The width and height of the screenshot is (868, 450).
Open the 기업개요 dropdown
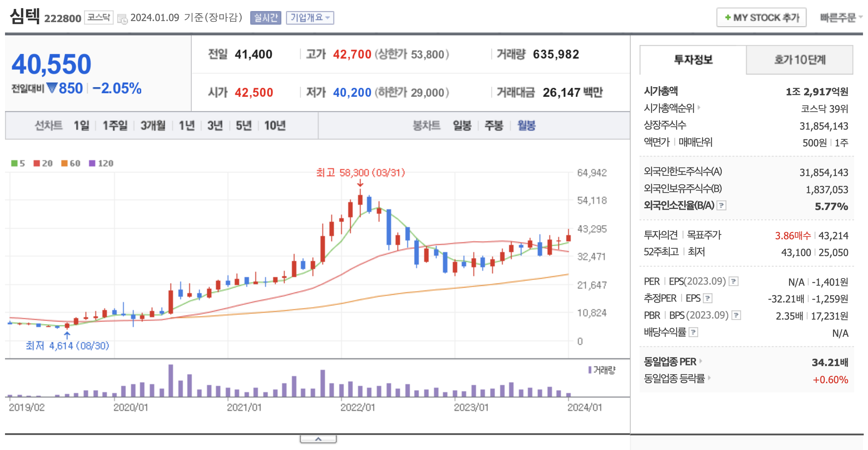coord(310,17)
